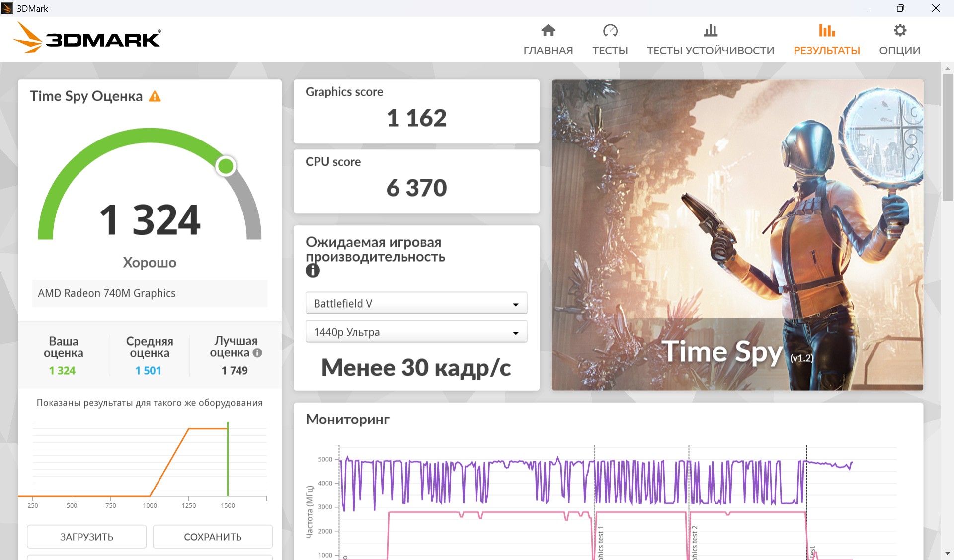Click the Time Spy warning triangle icon
Image resolution: width=954 pixels, height=560 pixels.
[x=155, y=96]
